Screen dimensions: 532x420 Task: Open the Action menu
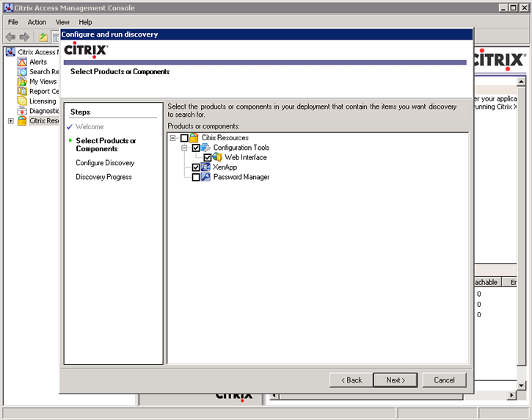pyautogui.click(x=37, y=22)
